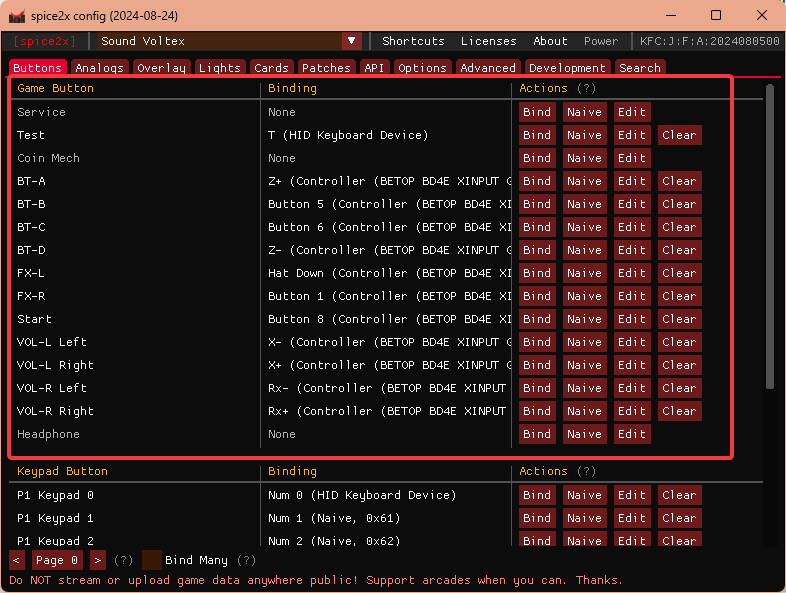786x593 pixels.
Task: Click the vertical scrollbar of the buttons list
Action: coord(769,237)
